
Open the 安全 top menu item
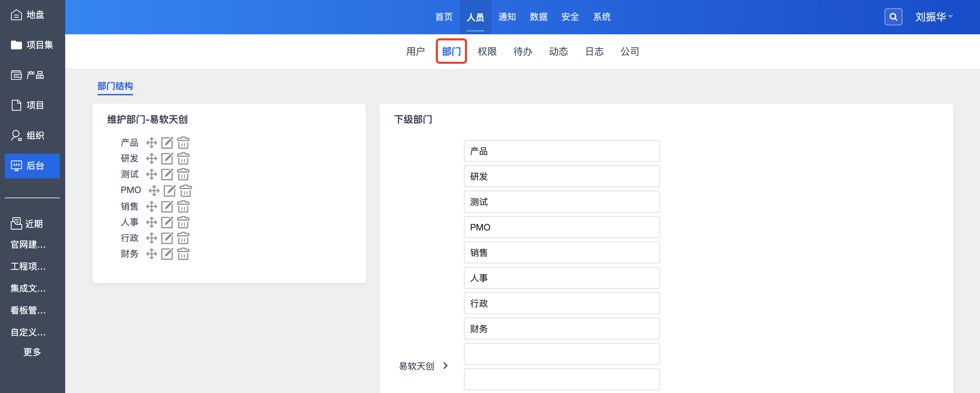(570, 17)
